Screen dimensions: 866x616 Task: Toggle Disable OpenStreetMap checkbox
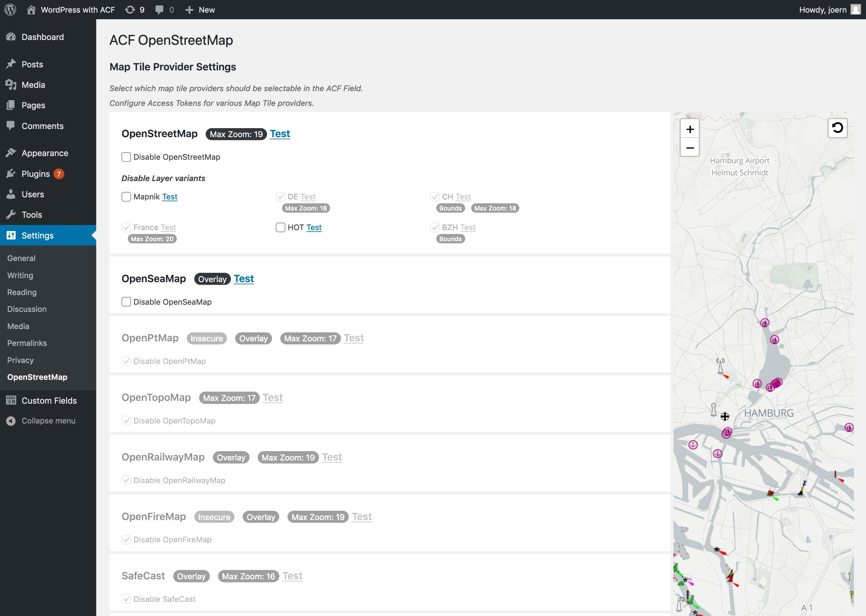point(126,157)
